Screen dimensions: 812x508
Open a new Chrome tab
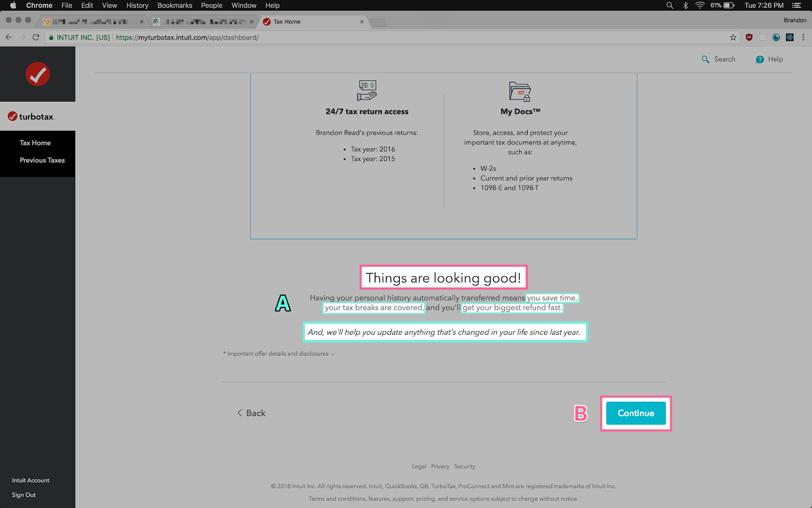(x=378, y=22)
